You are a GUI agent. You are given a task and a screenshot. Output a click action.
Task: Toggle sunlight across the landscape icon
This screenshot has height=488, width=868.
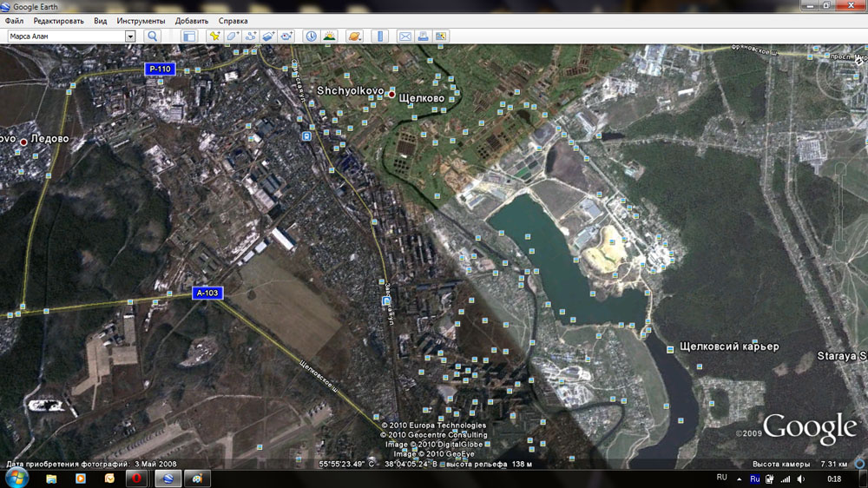(x=329, y=36)
